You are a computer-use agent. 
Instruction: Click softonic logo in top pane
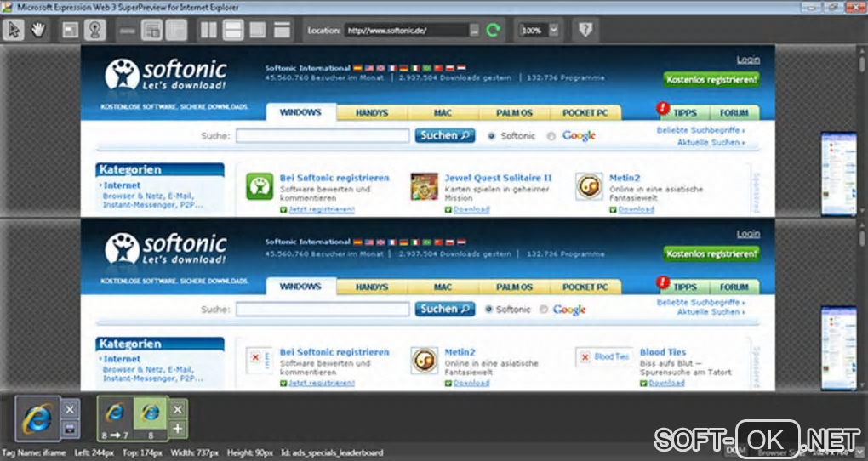click(166, 75)
